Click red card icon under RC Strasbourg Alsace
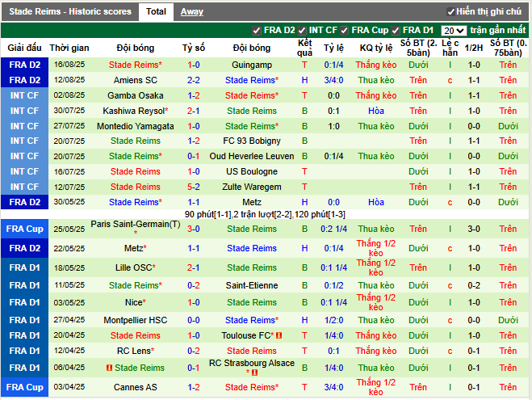532x400 pixels. 255,373
